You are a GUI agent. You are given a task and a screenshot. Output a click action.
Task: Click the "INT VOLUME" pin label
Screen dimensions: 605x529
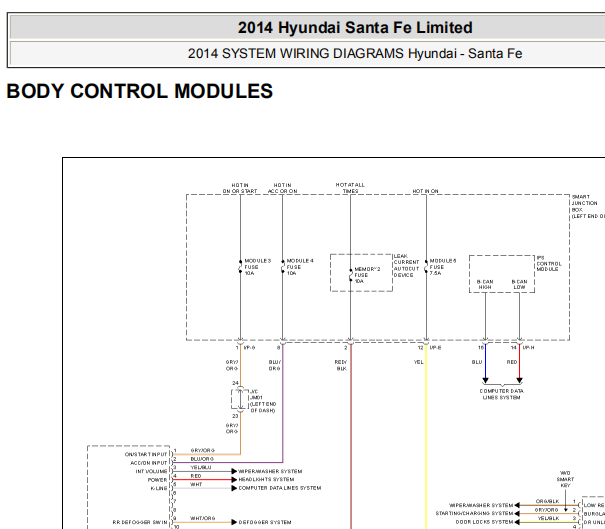(x=151, y=471)
